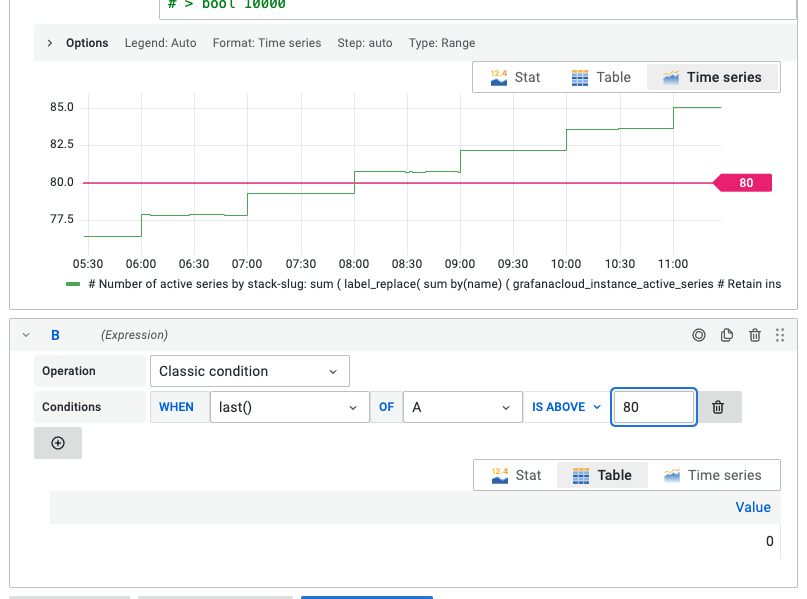Open the Classic condition operation dropdown
807x599 pixels.
coord(249,370)
